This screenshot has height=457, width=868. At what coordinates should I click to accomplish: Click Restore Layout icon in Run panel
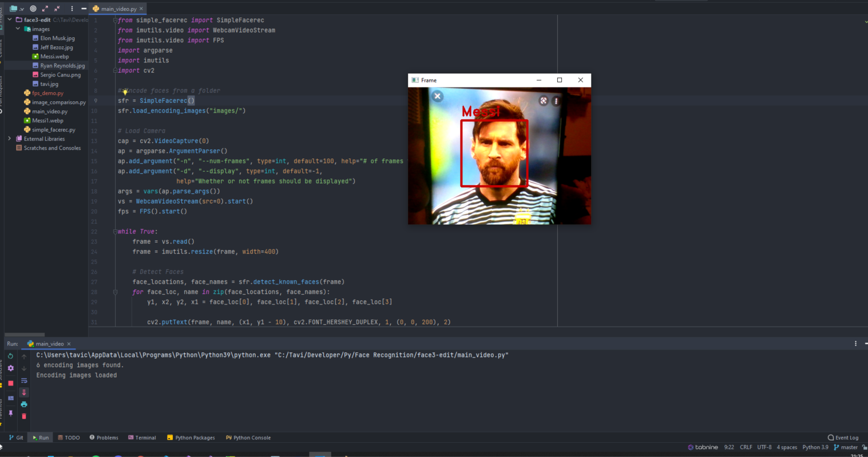[10, 398]
